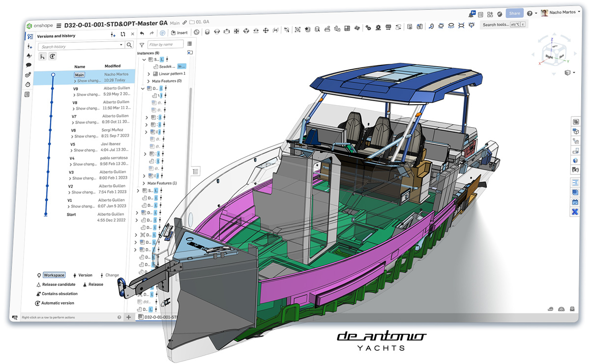Click the Comments icon in left sidebar
This screenshot has width=590, height=364.
coord(29,65)
